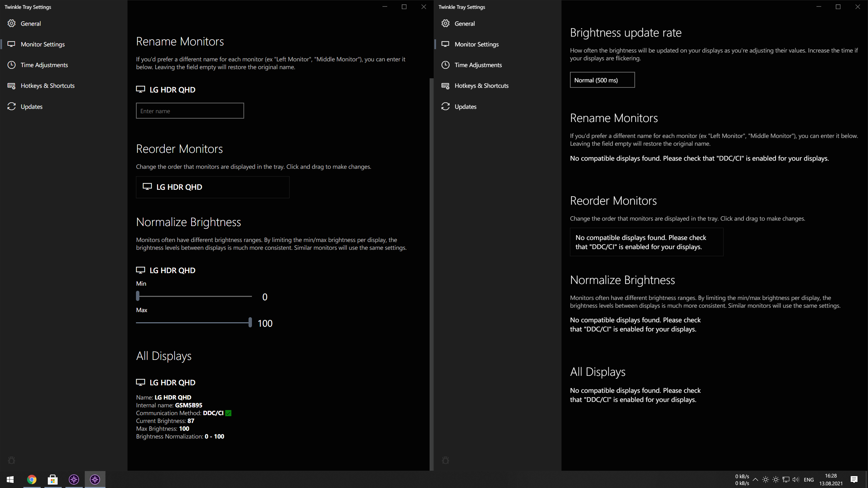The width and height of the screenshot is (868, 488).
Task: Click the bug report icon at the sidebar bottom
Action: (x=12, y=460)
